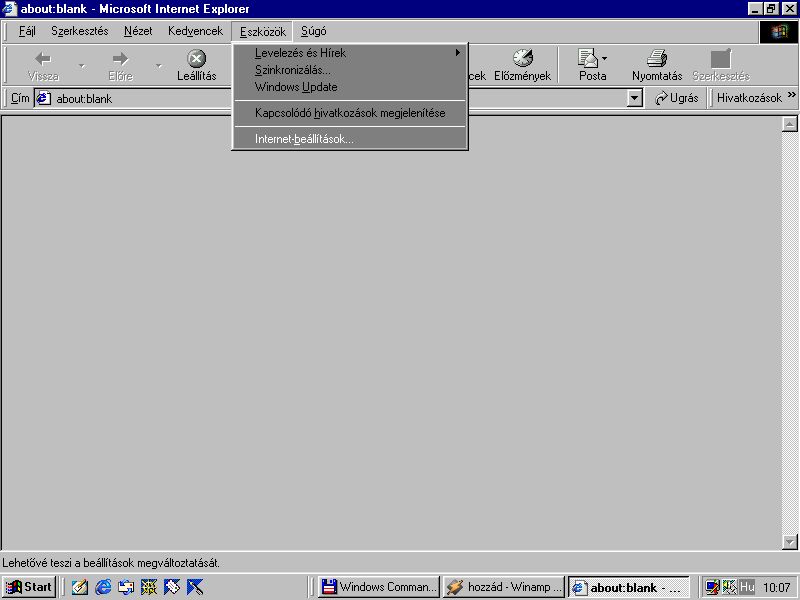Click the blue arrow quick launch icon
Viewport: 800px width, 600px height.
click(195, 587)
